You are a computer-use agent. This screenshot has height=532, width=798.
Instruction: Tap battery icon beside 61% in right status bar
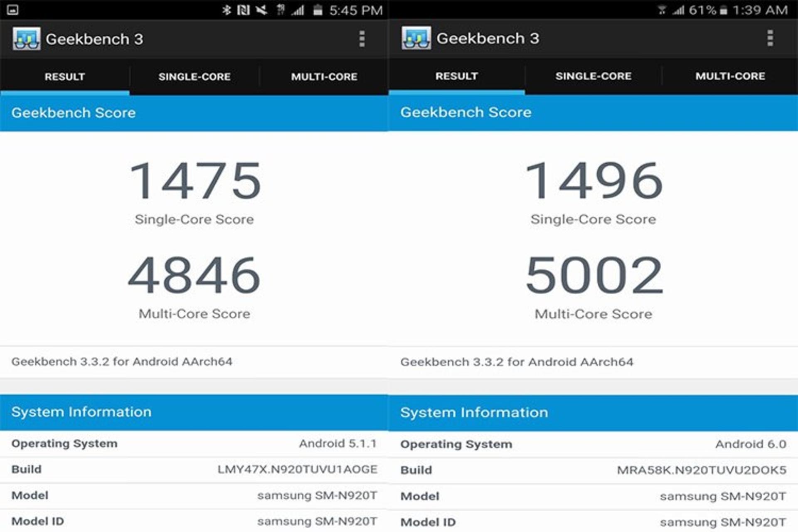[x=724, y=10]
